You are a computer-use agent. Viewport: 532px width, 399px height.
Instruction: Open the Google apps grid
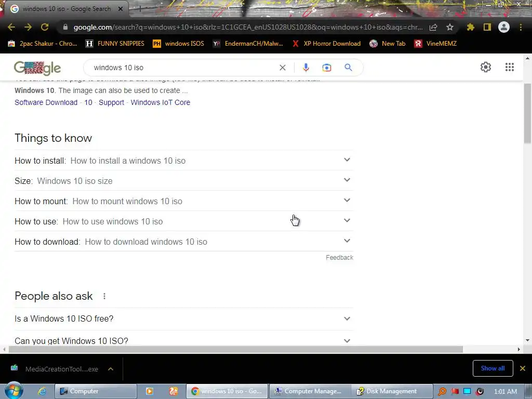click(510, 67)
